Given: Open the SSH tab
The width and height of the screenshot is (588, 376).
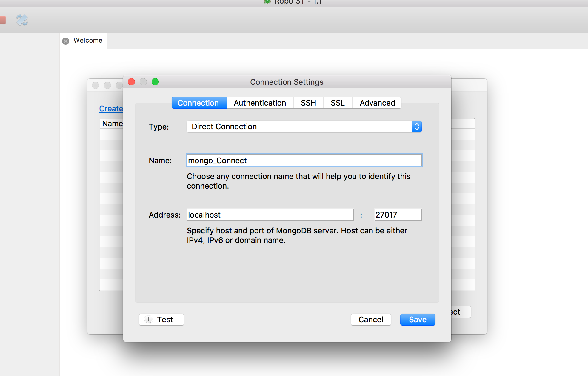Looking at the screenshot, I should (308, 103).
